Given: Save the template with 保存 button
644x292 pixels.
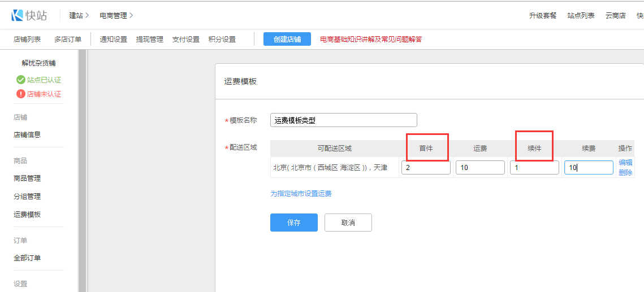Looking at the screenshot, I should [293, 223].
